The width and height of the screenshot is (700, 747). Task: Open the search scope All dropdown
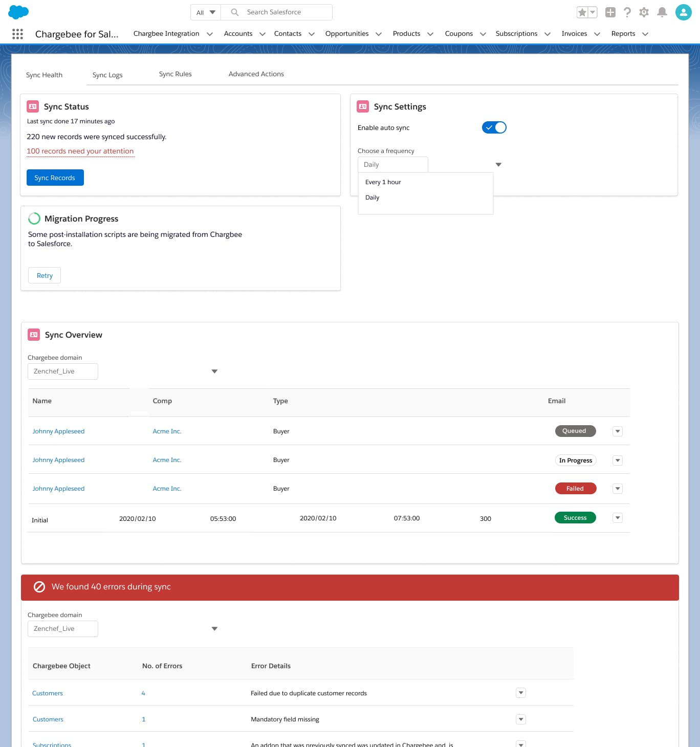[204, 12]
